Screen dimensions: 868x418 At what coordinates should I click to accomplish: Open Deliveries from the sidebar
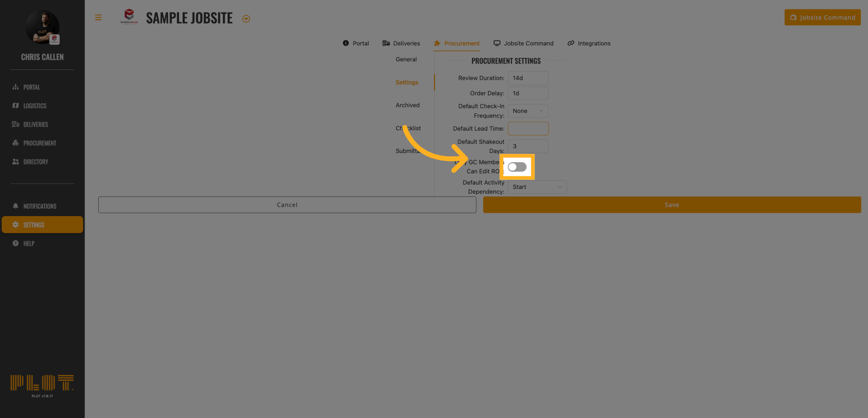click(x=35, y=124)
